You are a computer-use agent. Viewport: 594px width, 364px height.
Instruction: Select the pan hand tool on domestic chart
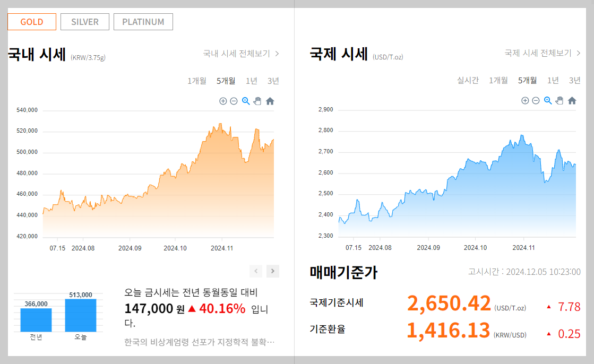tap(257, 101)
